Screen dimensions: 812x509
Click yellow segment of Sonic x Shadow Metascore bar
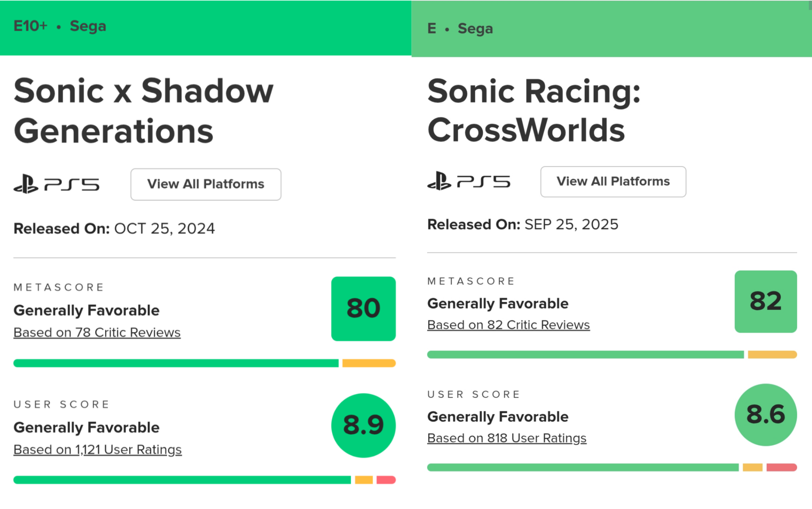(x=369, y=363)
